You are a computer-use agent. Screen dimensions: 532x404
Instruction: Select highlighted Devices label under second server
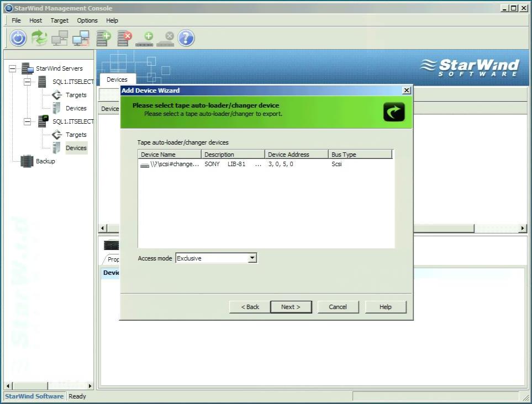[x=76, y=148]
